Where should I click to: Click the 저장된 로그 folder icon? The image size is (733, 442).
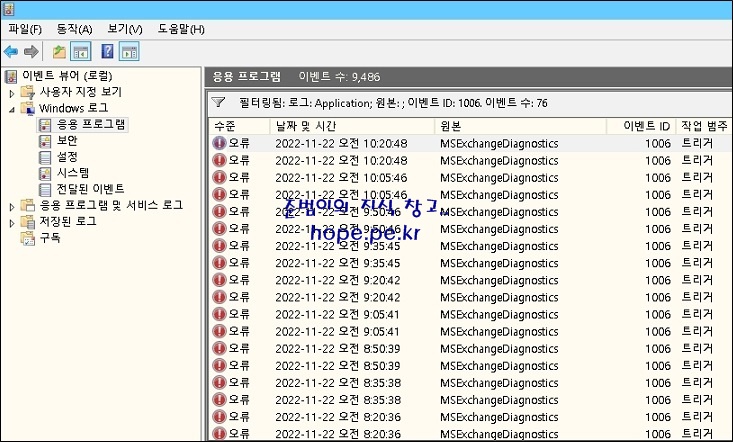(x=28, y=221)
